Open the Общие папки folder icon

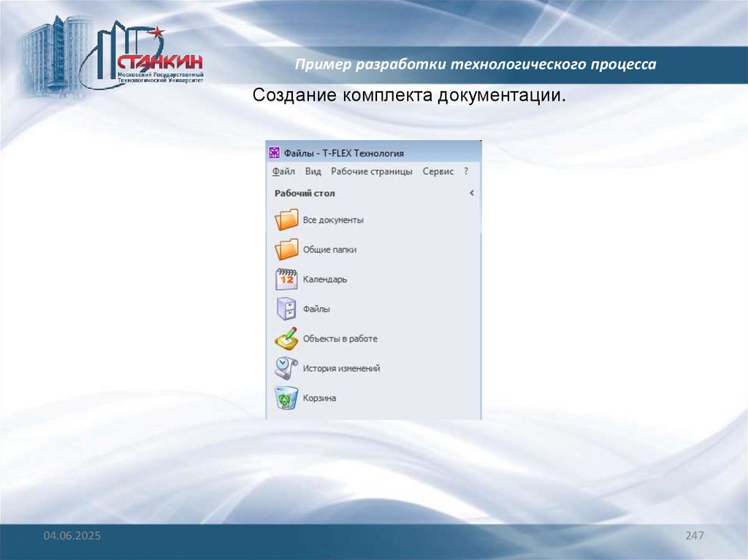(x=286, y=249)
